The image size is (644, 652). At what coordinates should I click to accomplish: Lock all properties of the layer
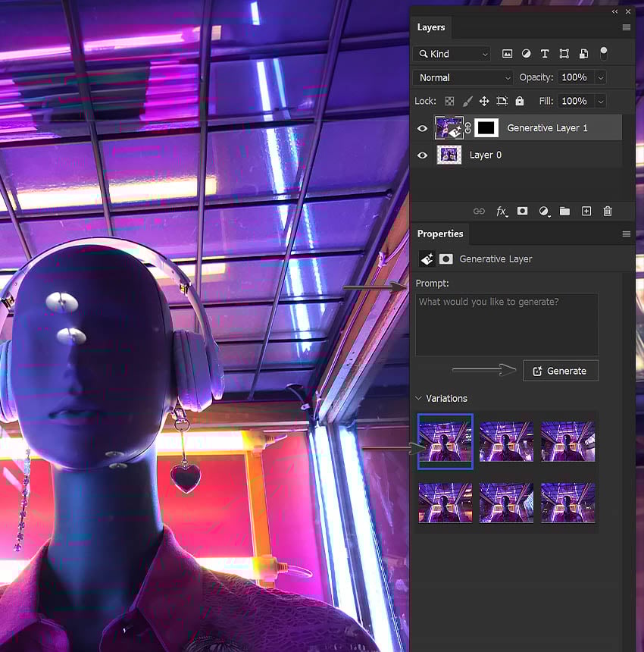518,101
